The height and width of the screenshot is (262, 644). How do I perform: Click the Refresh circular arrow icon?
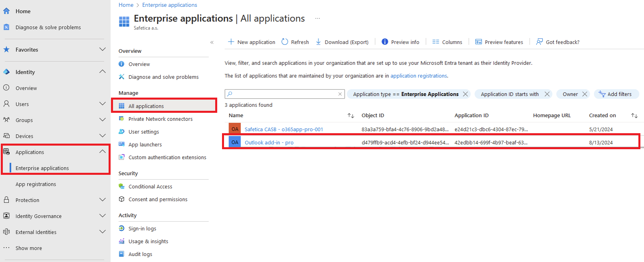click(x=285, y=42)
